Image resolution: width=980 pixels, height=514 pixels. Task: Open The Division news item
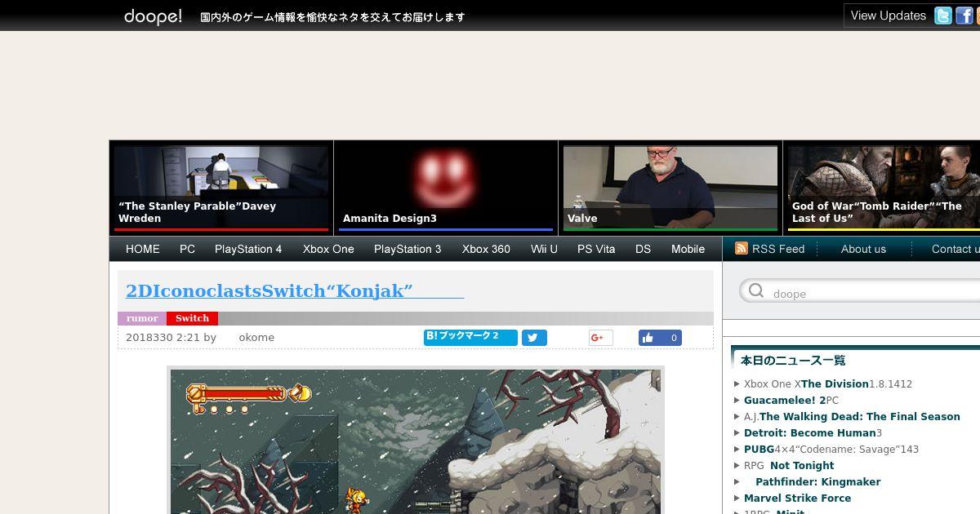[828, 383]
